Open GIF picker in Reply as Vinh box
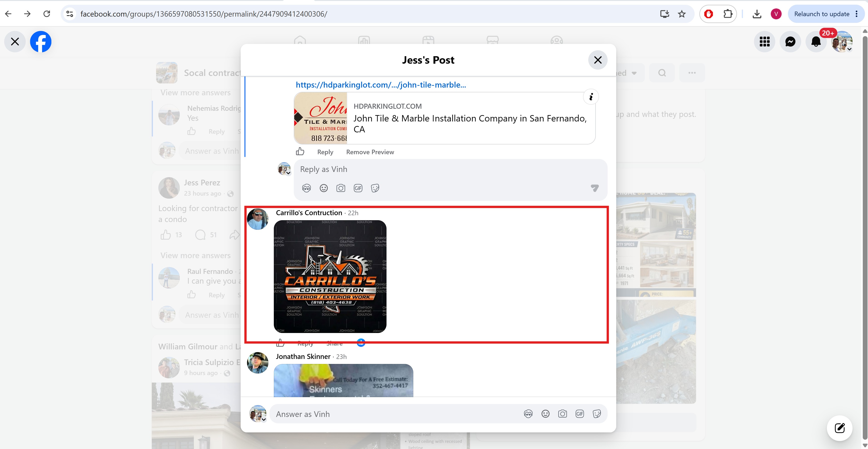This screenshot has width=868, height=449. click(358, 188)
